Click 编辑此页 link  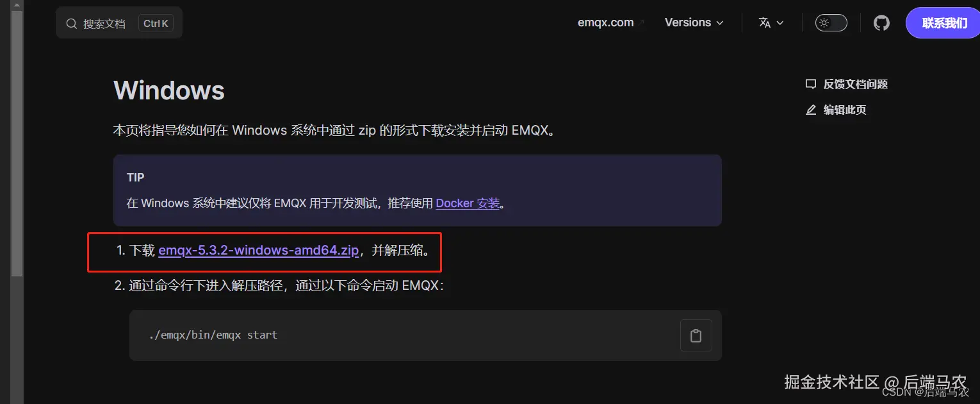tap(845, 110)
